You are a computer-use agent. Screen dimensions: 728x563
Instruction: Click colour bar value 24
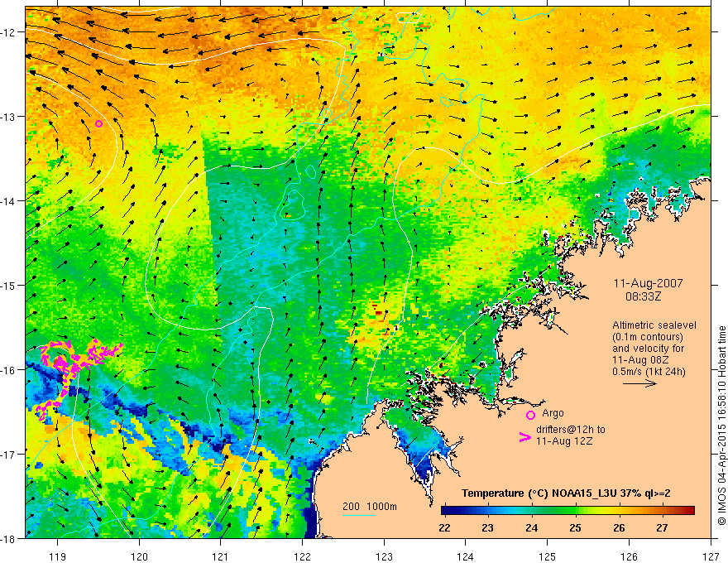click(532, 527)
